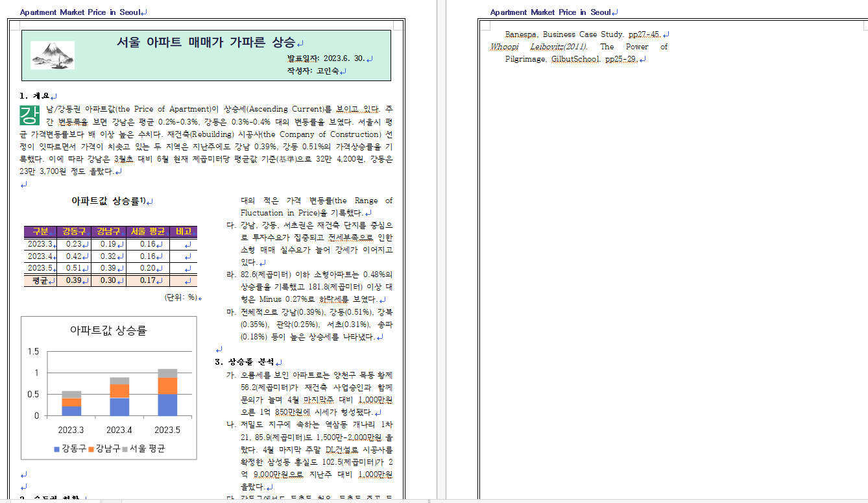Screen dimensions: 868x503
Task: Select the chart title 아파트값 상승률
Action: point(108,330)
